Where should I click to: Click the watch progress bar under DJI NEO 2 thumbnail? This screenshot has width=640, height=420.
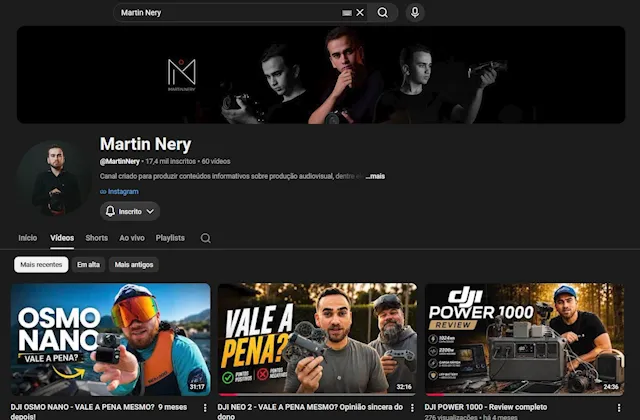click(318, 395)
